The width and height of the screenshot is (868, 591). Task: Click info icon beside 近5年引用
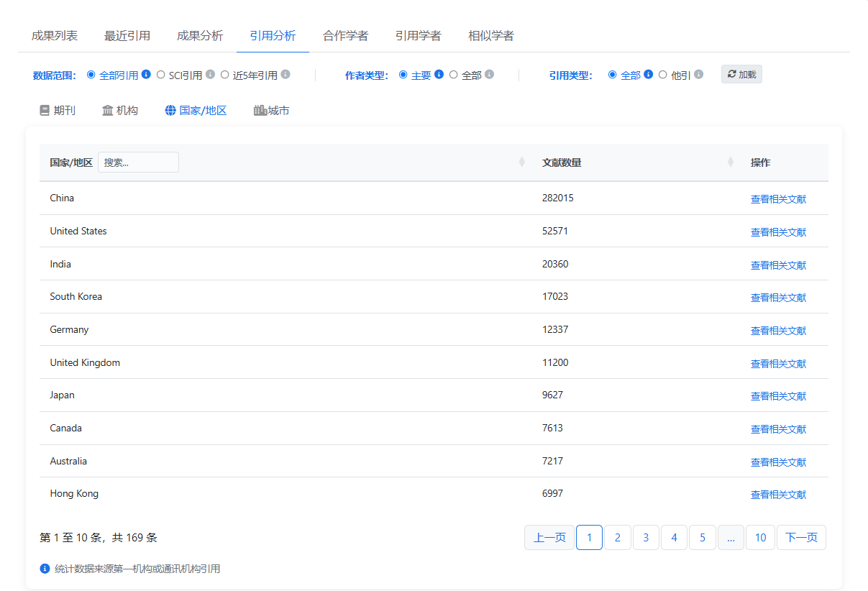pos(285,74)
